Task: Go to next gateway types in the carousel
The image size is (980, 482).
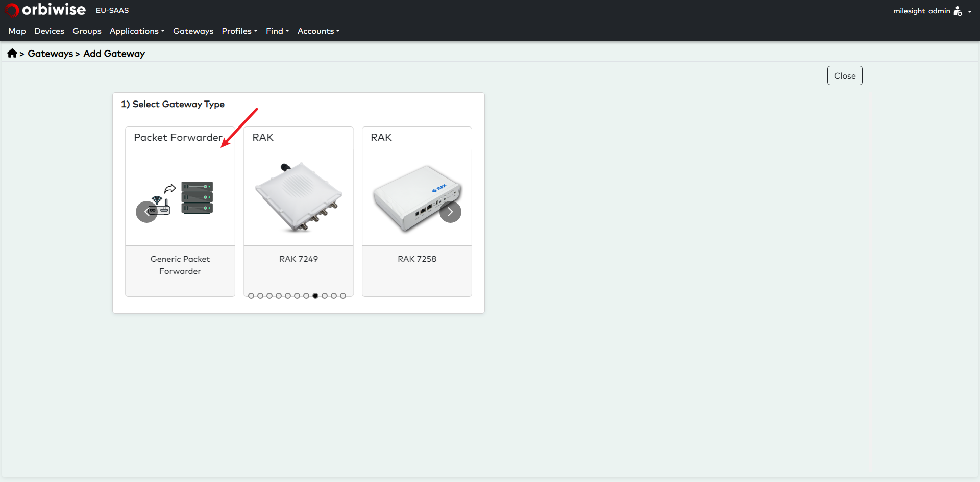Action: (450, 212)
